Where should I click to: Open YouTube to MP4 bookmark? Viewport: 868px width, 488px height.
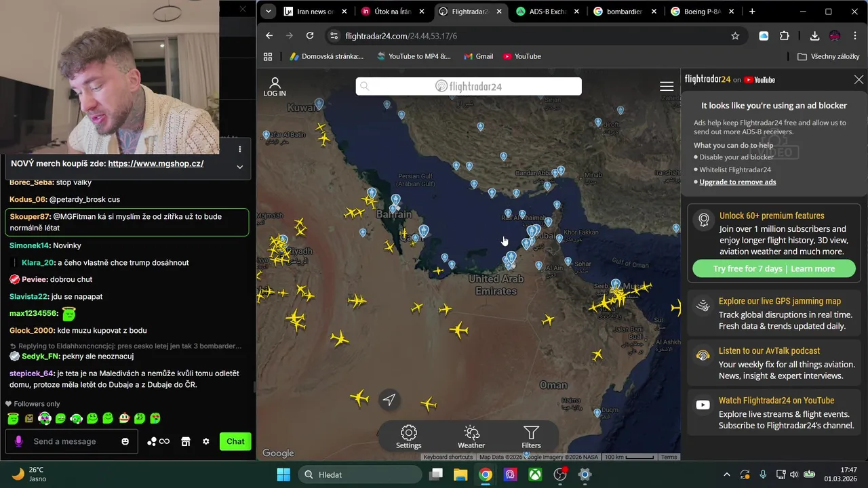(414, 56)
